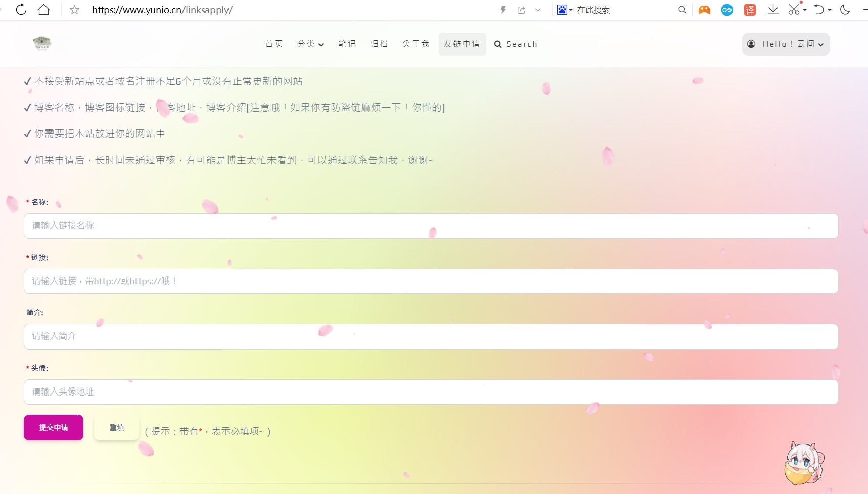Click the rule about domains under 6个月
Image resolution: width=868 pixels, height=494 pixels.
(x=168, y=81)
